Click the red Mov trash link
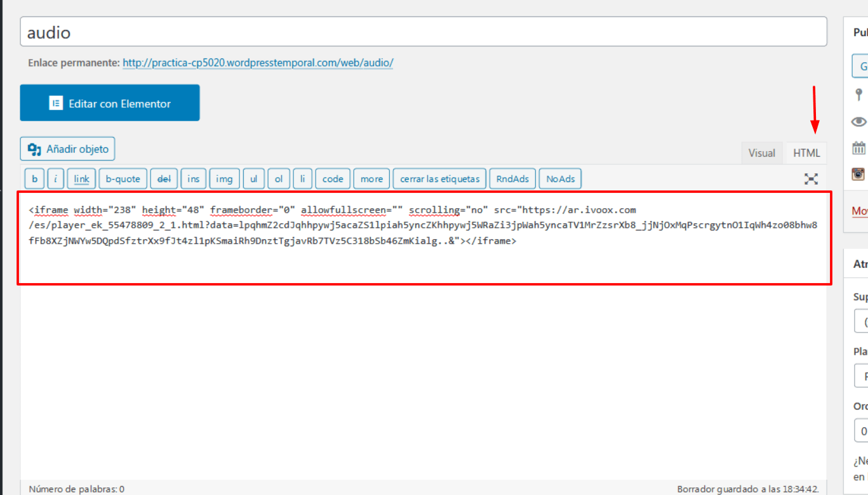 tap(860, 211)
